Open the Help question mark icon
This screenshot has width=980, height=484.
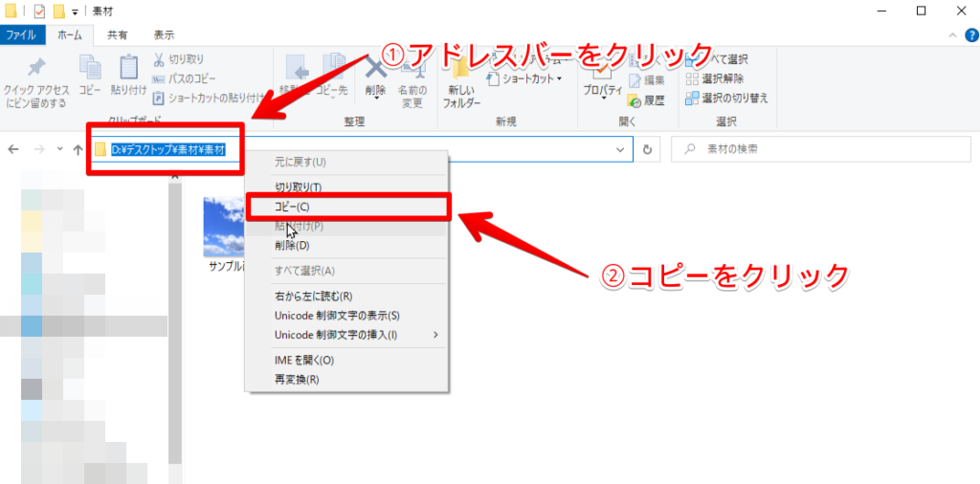970,35
